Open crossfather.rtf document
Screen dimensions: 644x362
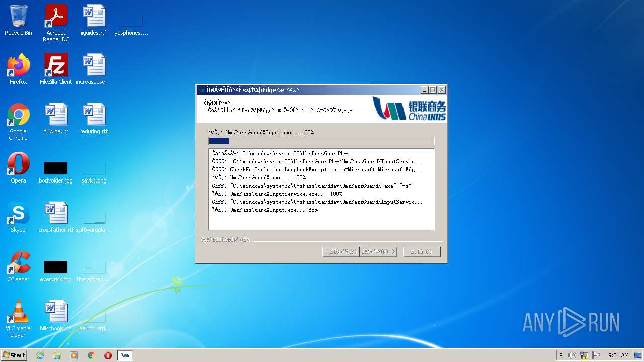tap(56, 217)
